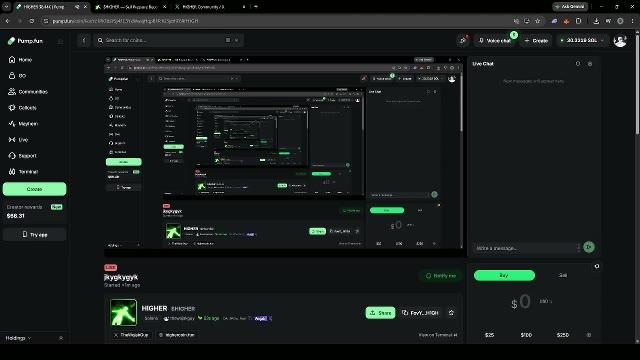Open browser tab search dropdown
Viewport: 640px width, 360px height.
point(6,7)
